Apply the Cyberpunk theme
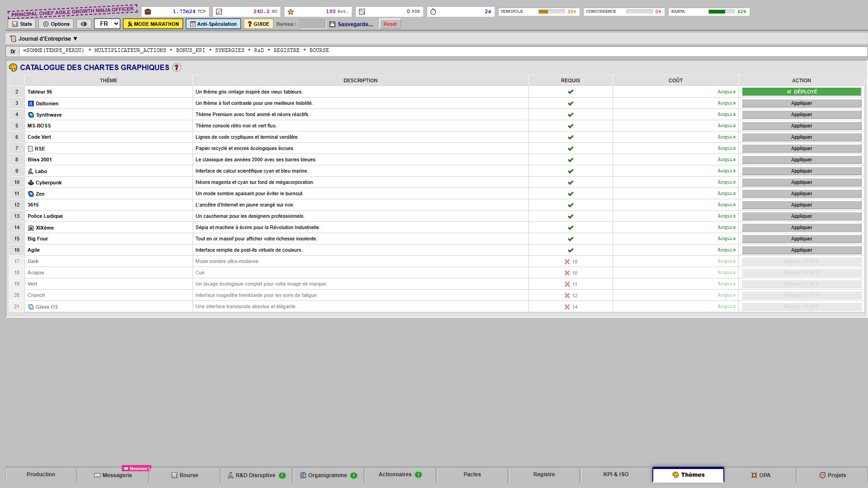The height and width of the screenshot is (488, 868). click(x=801, y=183)
